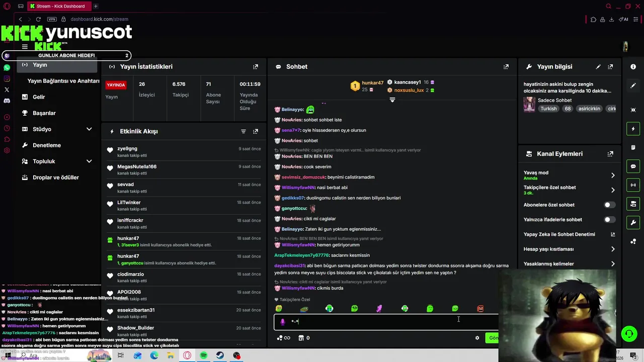The width and height of the screenshot is (644, 362).
Task: Open Yapay Zeka ile Sohbet Denetimi link
Action: 570,234
